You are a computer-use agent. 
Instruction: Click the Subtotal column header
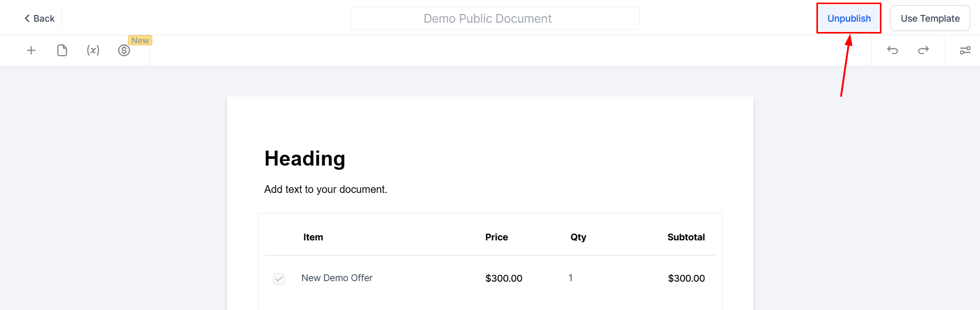(x=686, y=237)
